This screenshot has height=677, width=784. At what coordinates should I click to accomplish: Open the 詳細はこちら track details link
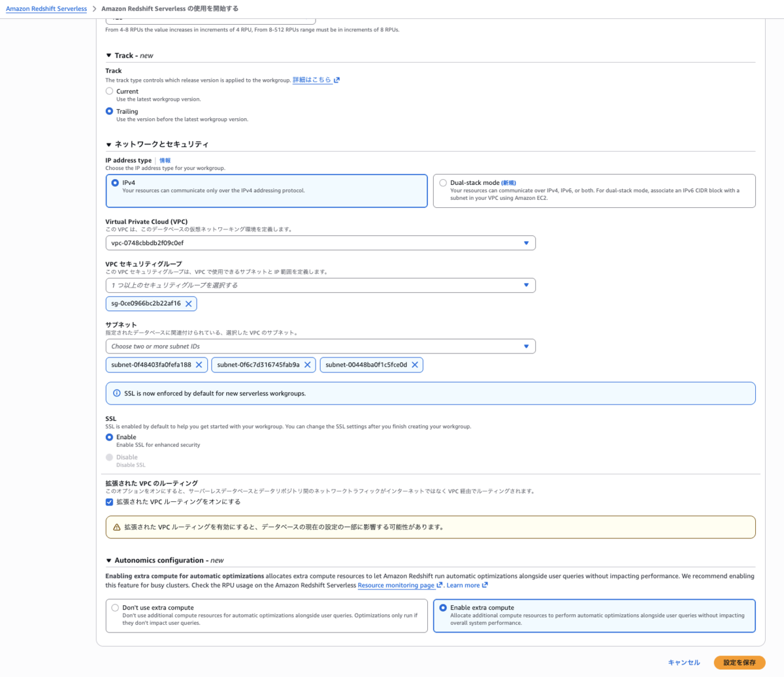point(312,80)
